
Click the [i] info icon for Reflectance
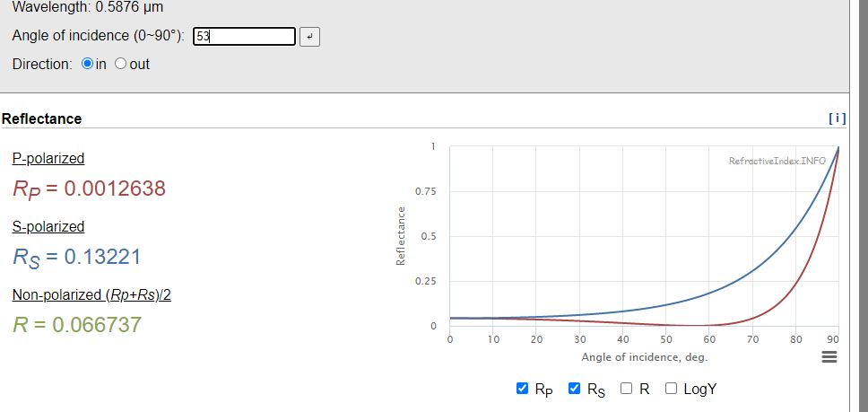(838, 118)
